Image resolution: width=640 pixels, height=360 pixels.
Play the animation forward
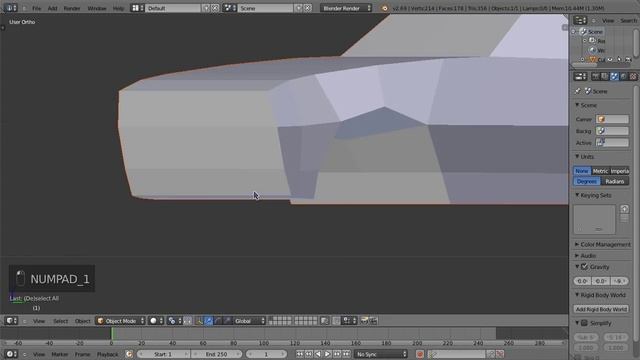[x=327, y=354]
